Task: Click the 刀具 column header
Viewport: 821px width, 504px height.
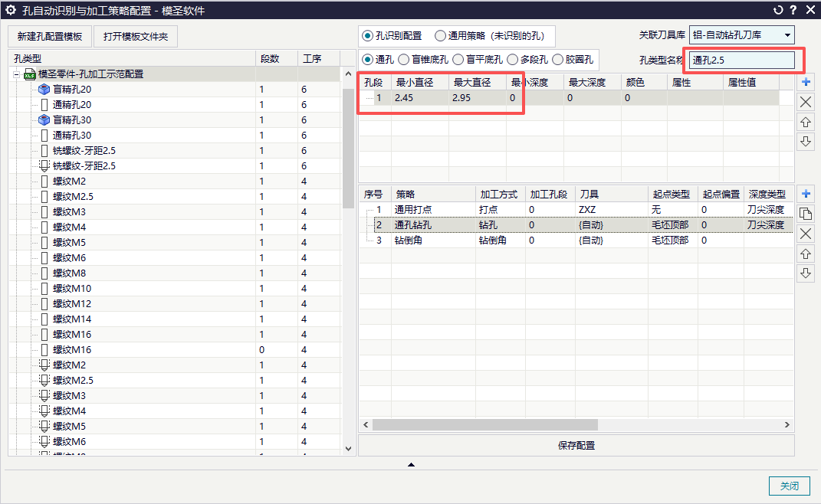Action: click(612, 194)
